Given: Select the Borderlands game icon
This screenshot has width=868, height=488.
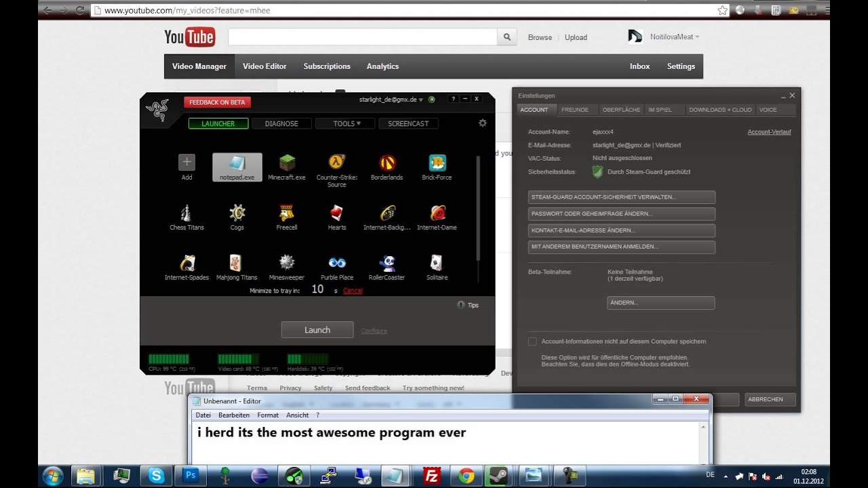Looking at the screenshot, I should [x=387, y=167].
